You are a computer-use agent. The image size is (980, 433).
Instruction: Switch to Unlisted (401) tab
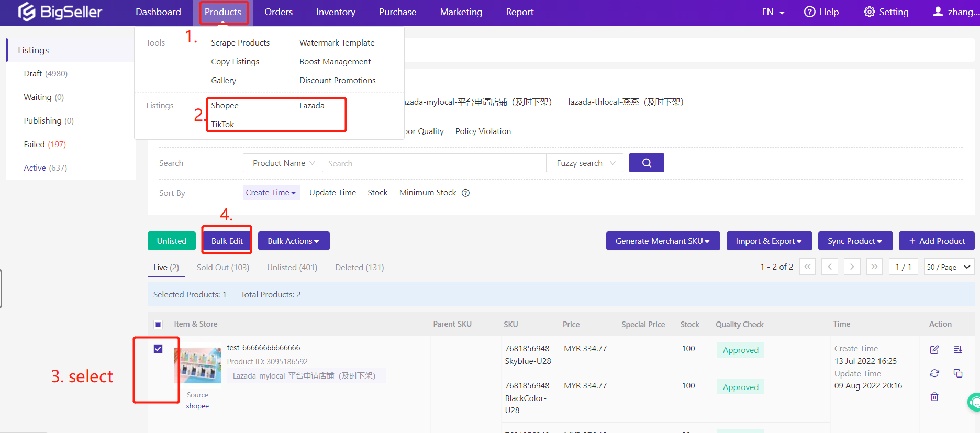292,268
